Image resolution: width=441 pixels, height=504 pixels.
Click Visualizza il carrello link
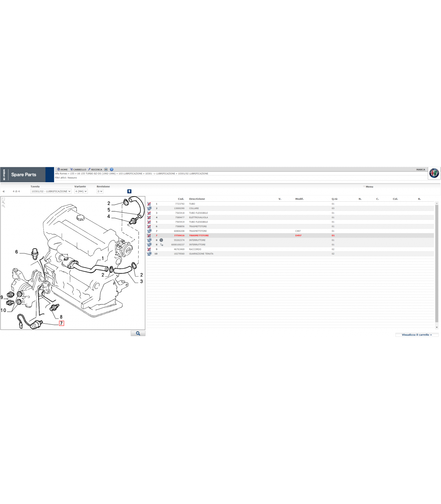(x=416, y=335)
